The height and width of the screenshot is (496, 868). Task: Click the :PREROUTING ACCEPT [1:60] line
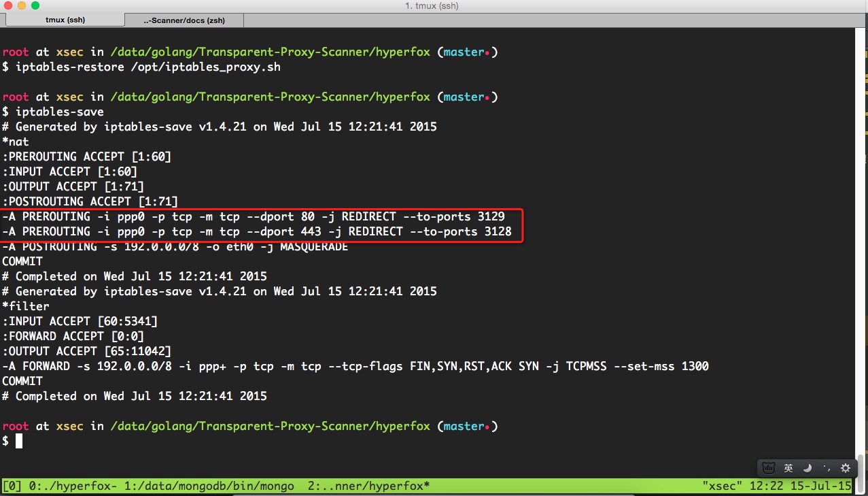(87, 156)
